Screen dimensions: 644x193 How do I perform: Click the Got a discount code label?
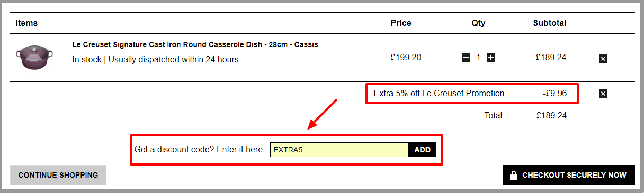(x=199, y=150)
